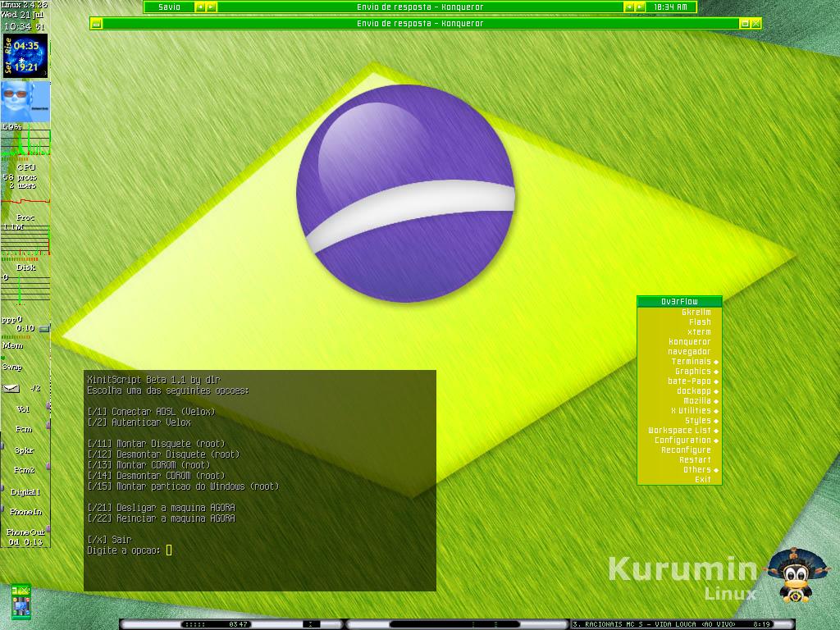Screen dimensions: 840x630
Task: Go to next workspace via right arrow beside Savio
Action: (x=212, y=7)
